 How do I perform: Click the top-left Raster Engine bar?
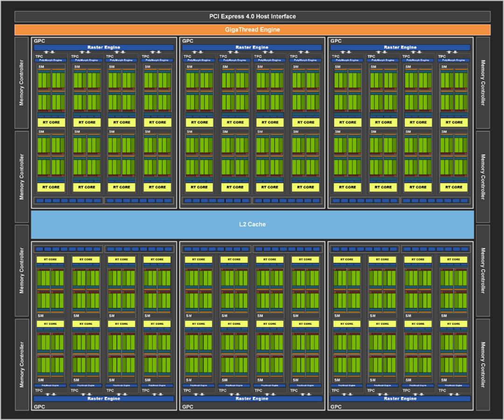click(103, 47)
